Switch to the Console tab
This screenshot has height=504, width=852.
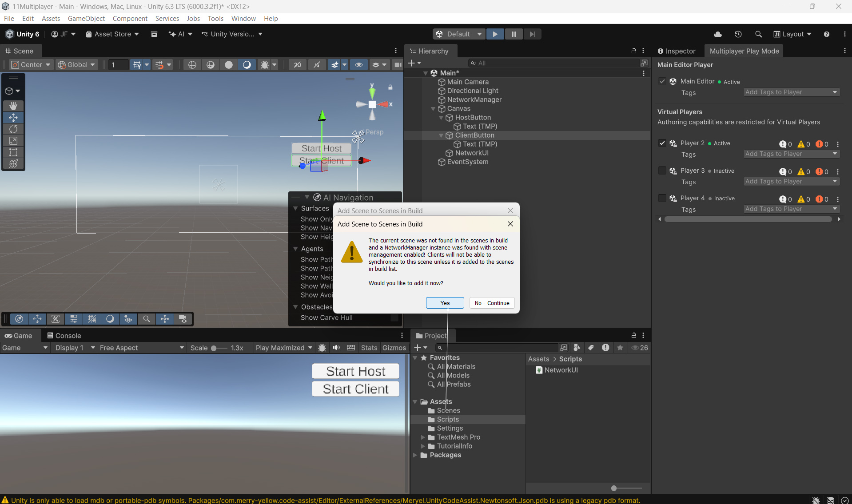[64, 336]
